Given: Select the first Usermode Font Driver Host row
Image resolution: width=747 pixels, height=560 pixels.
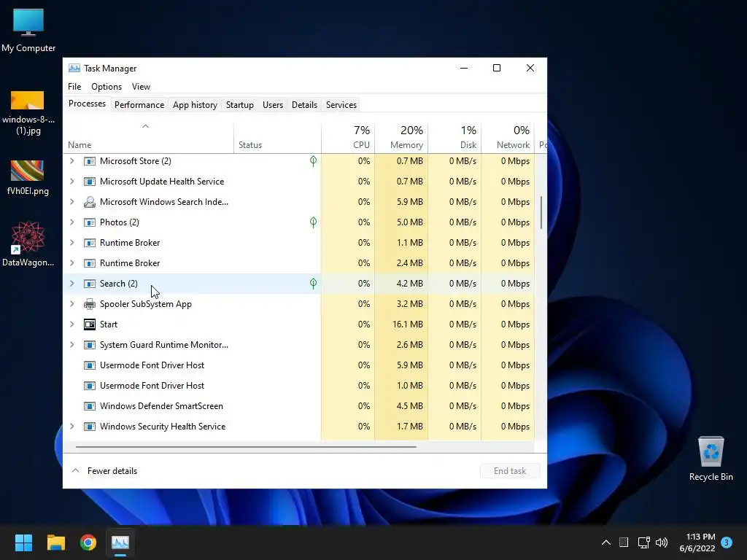Looking at the screenshot, I should [x=298, y=365].
